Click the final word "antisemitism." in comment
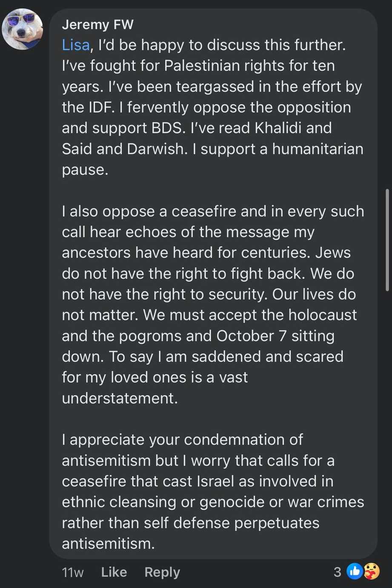Screen dimensions: 392x588 coord(108,544)
